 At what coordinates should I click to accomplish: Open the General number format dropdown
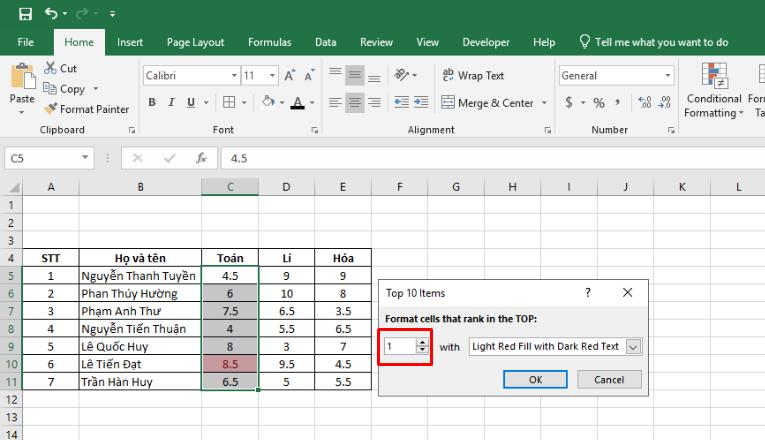tap(667, 76)
